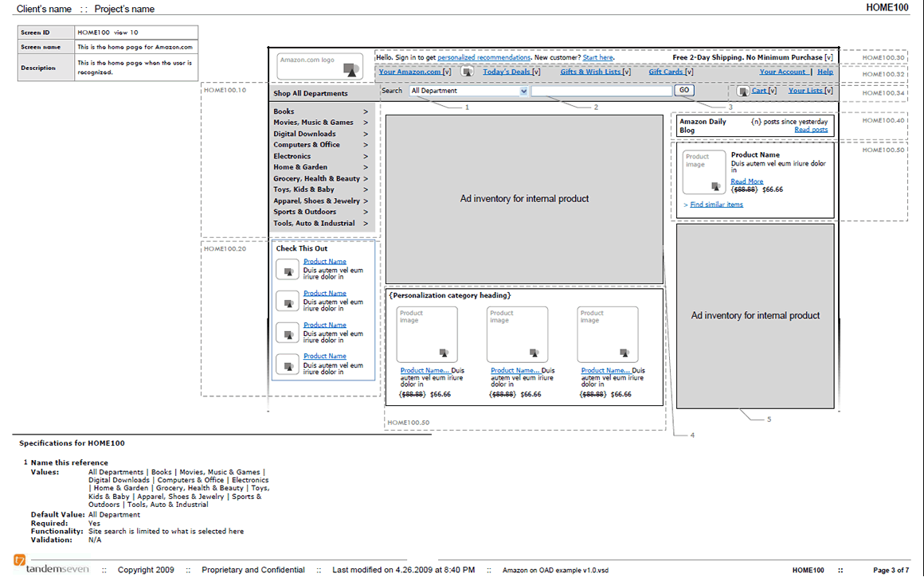Screen dimensions: 924x581
Task: Click the Copyright 2009 footer text
Action: click(x=146, y=570)
